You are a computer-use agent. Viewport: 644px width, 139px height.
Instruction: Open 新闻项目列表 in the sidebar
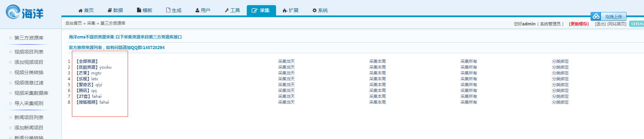29,117
